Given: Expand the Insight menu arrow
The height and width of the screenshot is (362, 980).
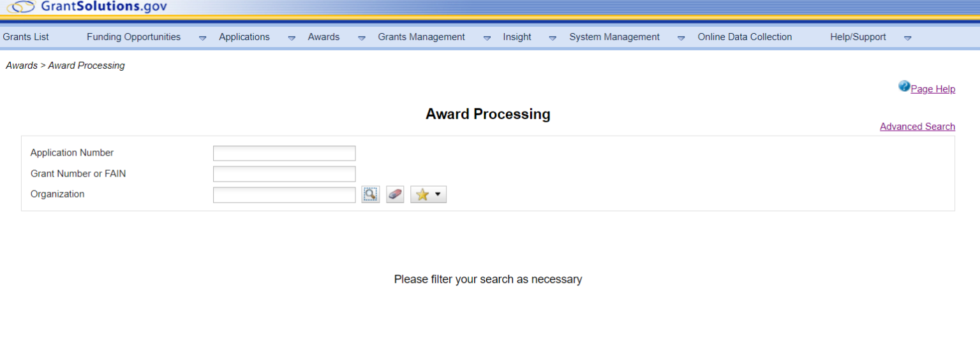Looking at the screenshot, I should click(x=553, y=38).
